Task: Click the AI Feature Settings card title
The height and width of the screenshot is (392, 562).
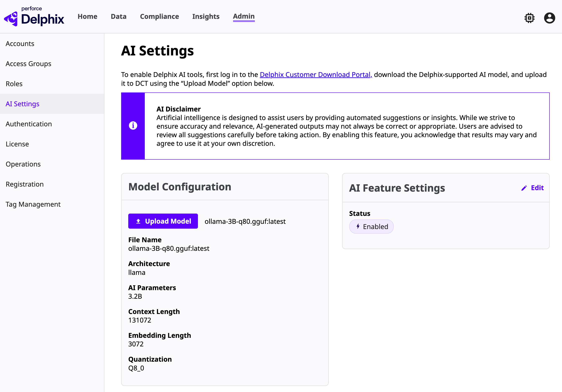Action: [x=397, y=188]
